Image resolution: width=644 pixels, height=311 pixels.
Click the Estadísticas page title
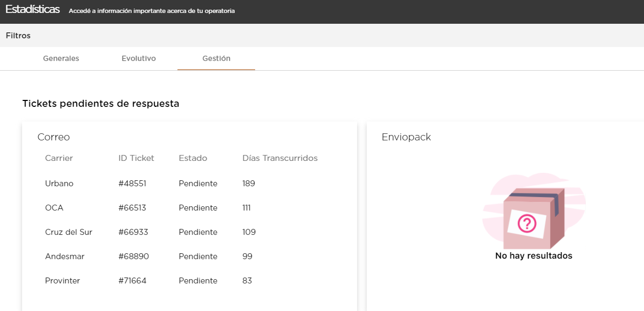click(x=32, y=10)
